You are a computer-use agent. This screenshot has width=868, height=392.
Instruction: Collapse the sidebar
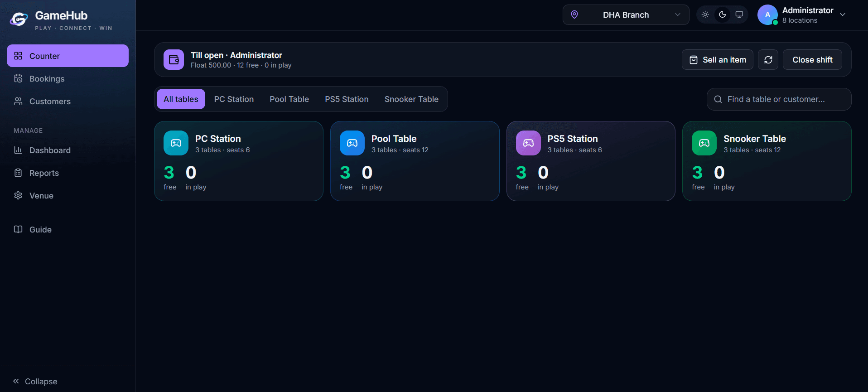pyautogui.click(x=35, y=381)
